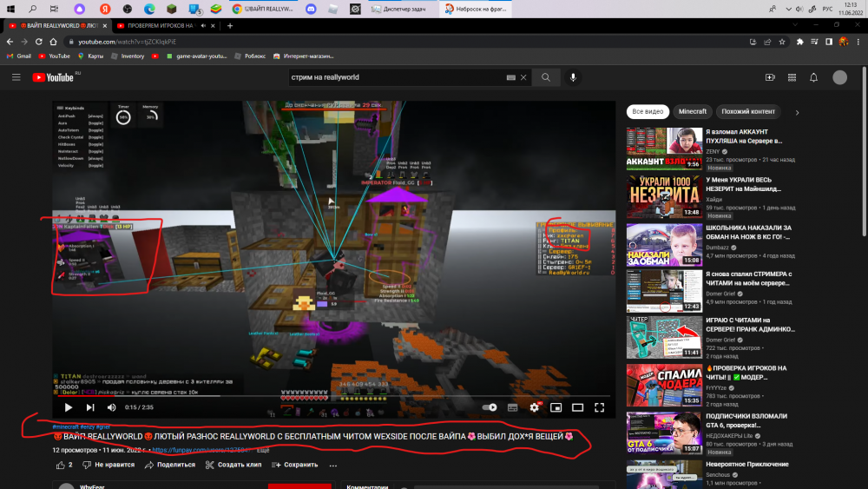Expand the description with 'Ещё'
Screen dimensions: 868x489
pos(263,450)
